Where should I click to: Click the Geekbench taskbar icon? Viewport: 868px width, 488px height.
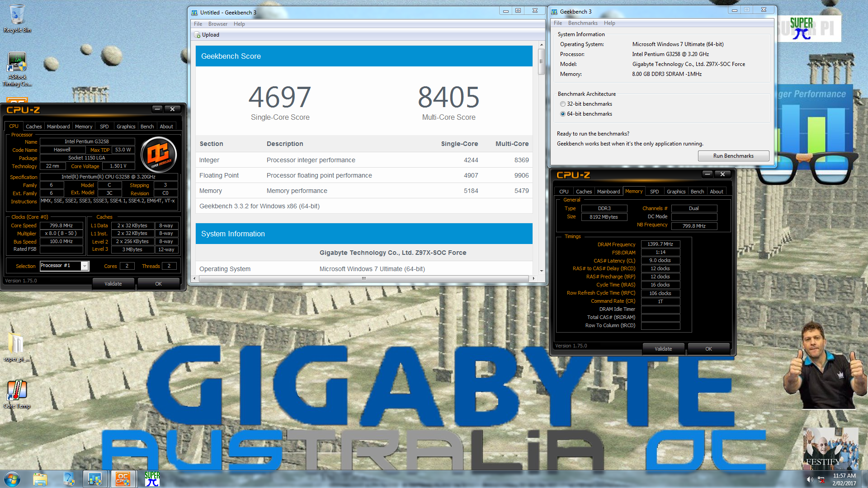coord(95,479)
